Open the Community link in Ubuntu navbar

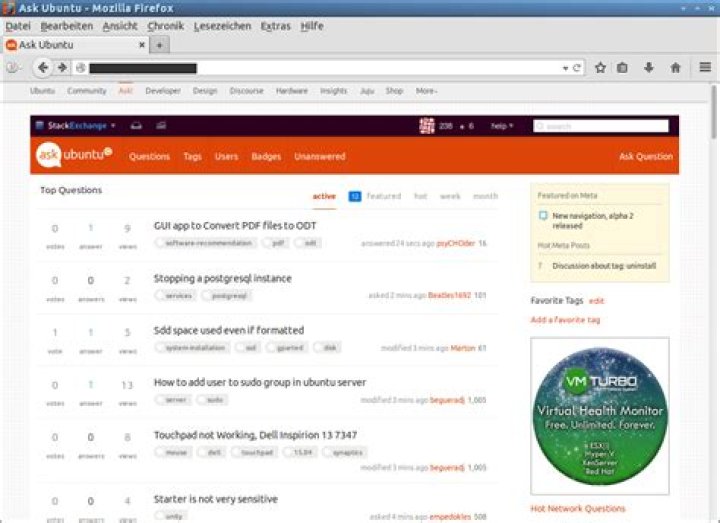pyautogui.click(x=86, y=91)
